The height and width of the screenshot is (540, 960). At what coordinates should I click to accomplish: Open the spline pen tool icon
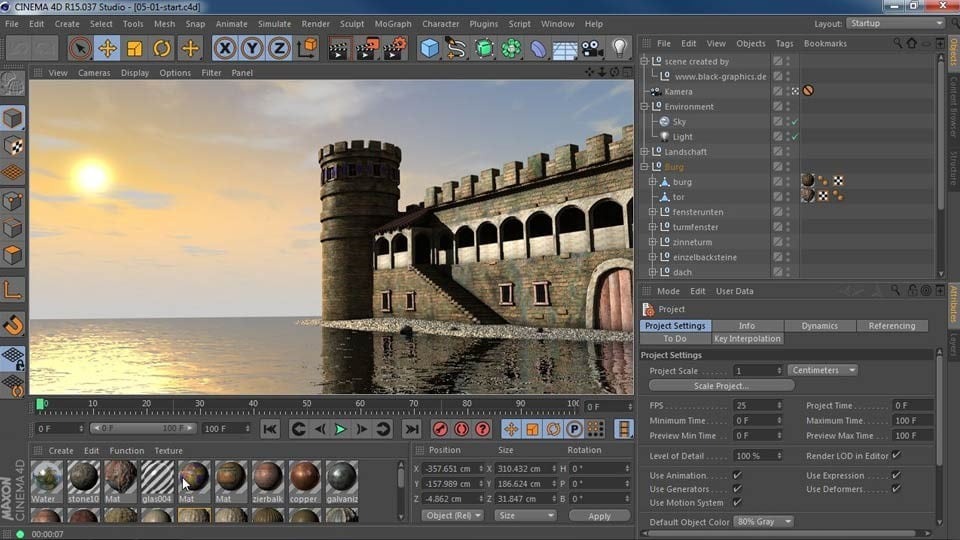(456, 48)
